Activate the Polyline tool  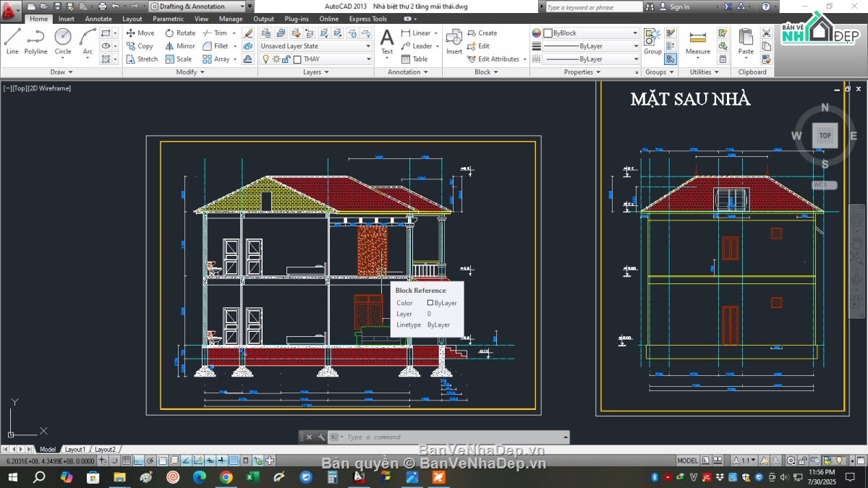(35, 41)
